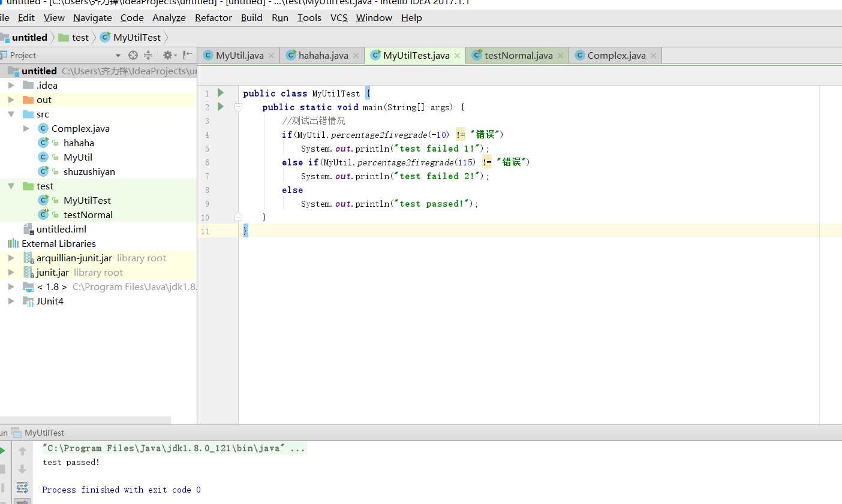Click the Up stack trace arrow
The width and height of the screenshot is (842, 504).
(22, 451)
